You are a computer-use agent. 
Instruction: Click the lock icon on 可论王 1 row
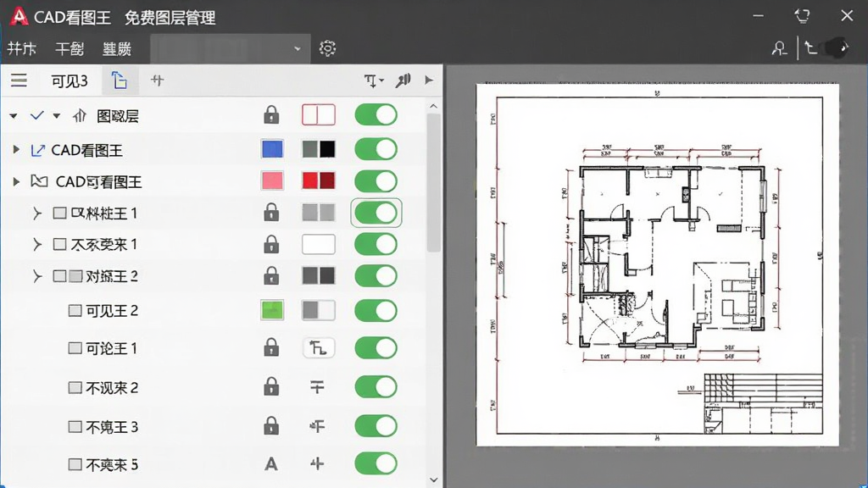pyautogui.click(x=271, y=348)
